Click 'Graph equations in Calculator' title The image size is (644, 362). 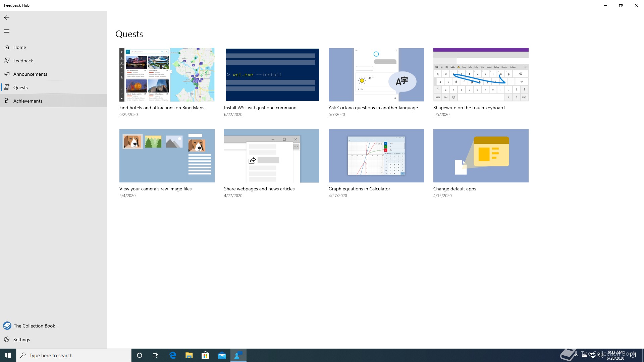click(359, 189)
